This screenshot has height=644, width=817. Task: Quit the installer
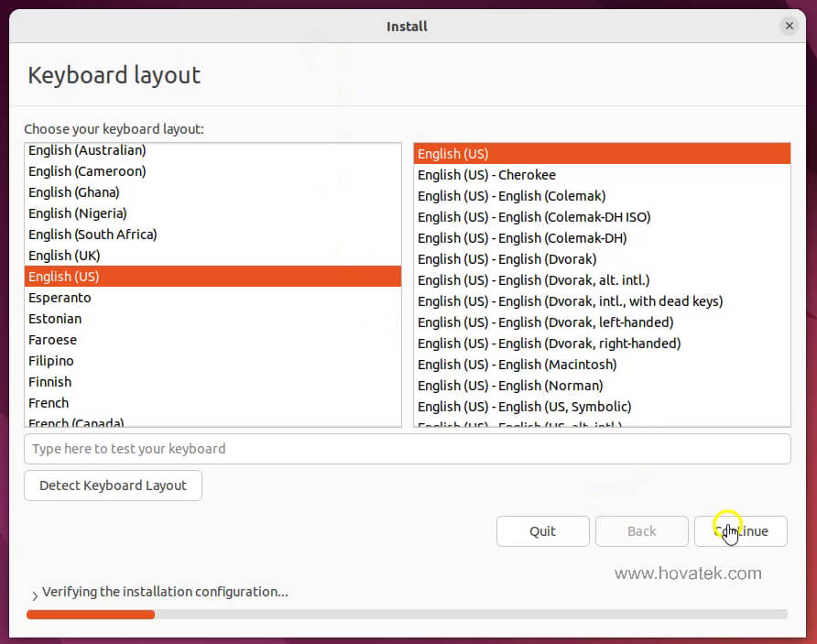pos(542,531)
